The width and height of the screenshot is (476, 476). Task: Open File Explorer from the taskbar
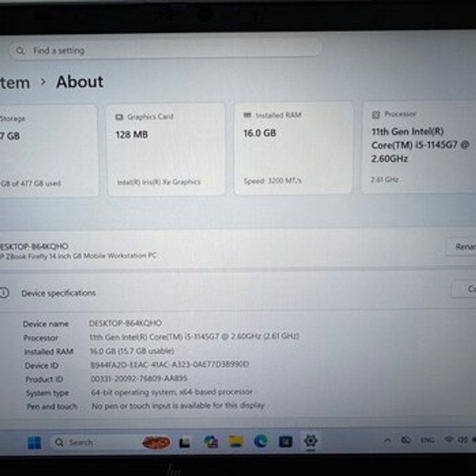click(236, 442)
